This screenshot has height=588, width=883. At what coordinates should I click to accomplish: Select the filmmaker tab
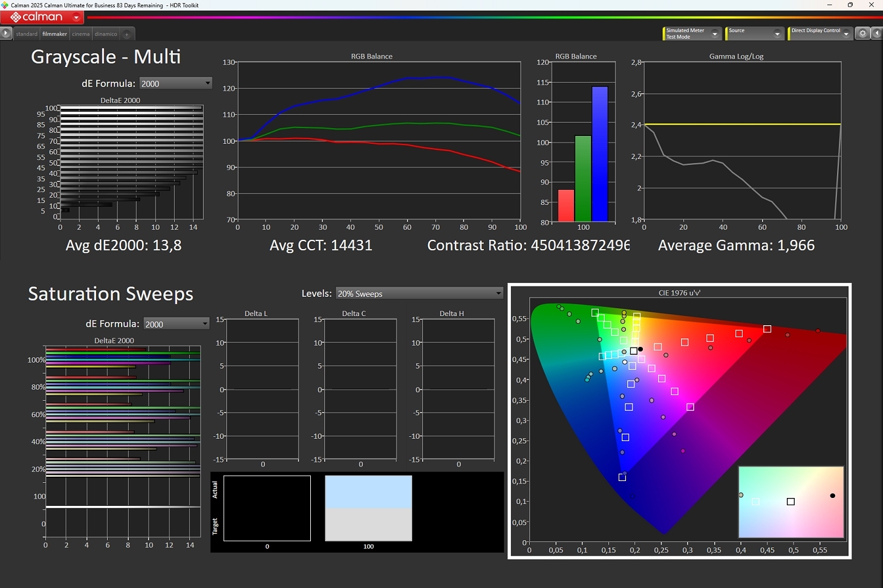tap(54, 34)
